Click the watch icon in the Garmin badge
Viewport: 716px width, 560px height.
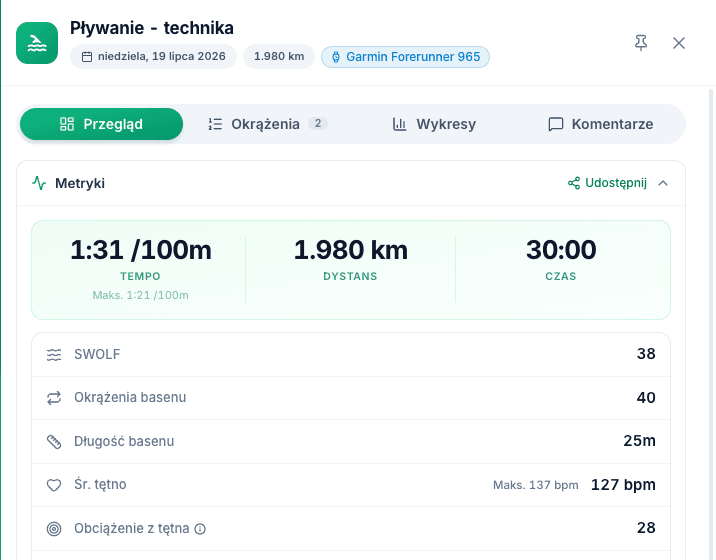336,57
